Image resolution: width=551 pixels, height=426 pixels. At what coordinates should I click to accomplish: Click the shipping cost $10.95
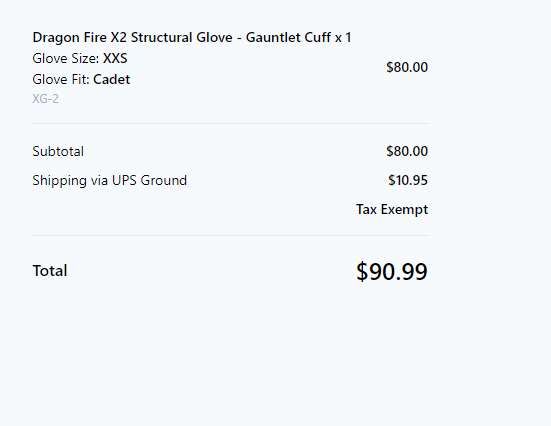point(408,180)
